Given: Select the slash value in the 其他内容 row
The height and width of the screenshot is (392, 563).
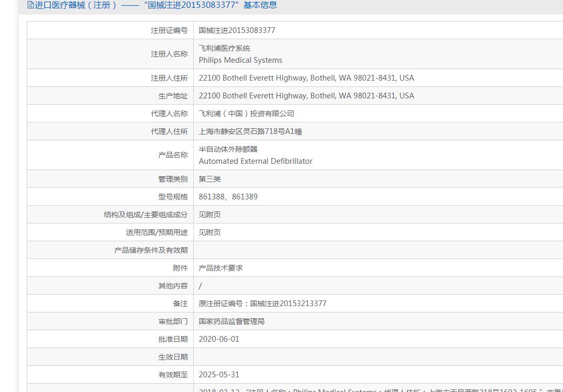Looking at the screenshot, I should pos(201,286).
